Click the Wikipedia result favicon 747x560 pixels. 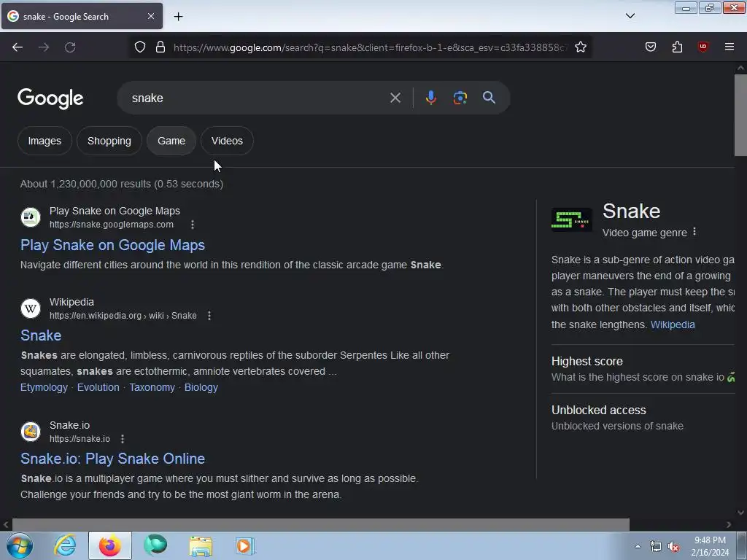(x=31, y=308)
